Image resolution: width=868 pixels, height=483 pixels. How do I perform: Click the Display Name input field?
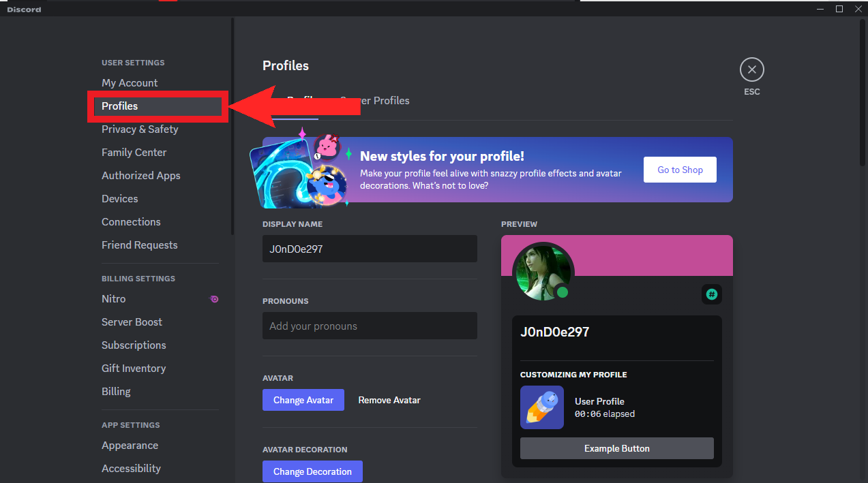click(370, 249)
